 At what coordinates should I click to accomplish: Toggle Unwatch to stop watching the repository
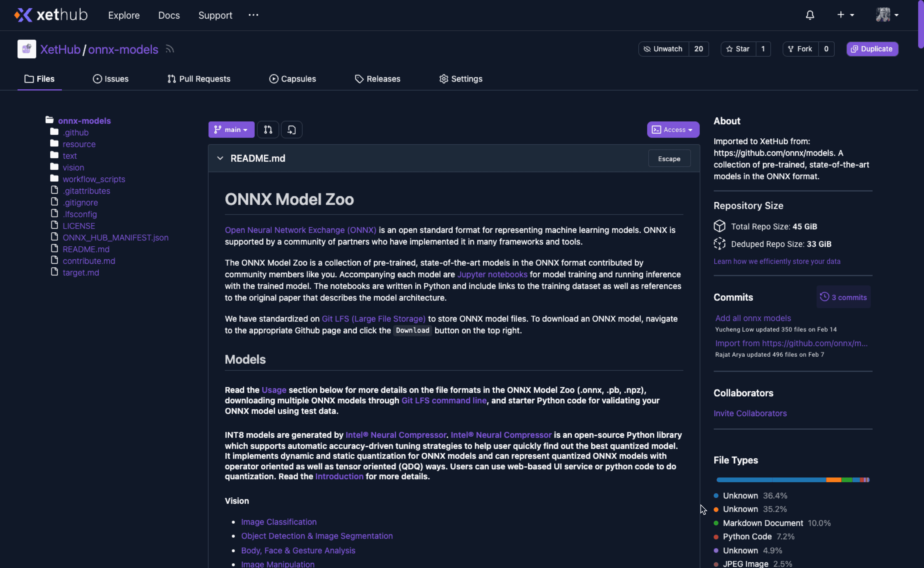pos(664,49)
